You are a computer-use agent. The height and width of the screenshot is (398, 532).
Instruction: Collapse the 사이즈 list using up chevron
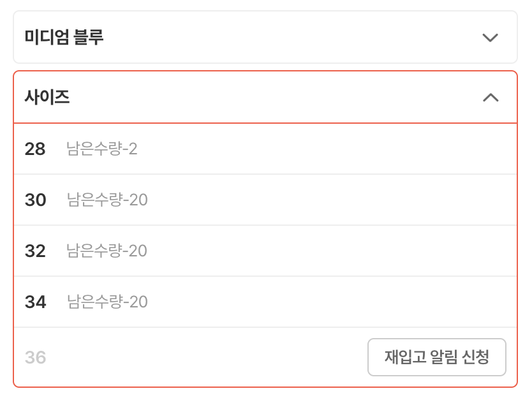[490, 98]
